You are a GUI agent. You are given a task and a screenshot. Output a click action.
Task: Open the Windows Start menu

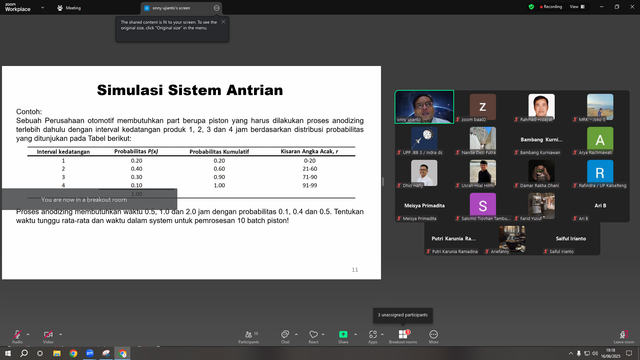click(8, 353)
